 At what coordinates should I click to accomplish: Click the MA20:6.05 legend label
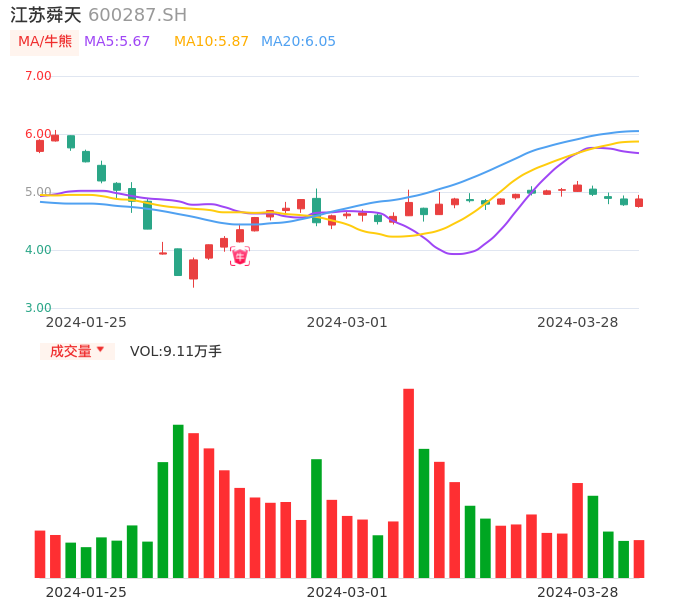298,42
